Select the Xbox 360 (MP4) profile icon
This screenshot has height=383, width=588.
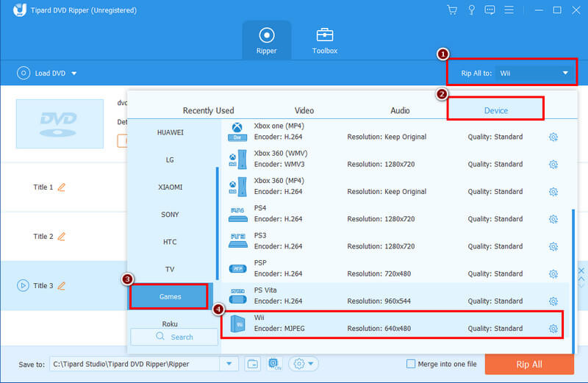tap(237, 187)
